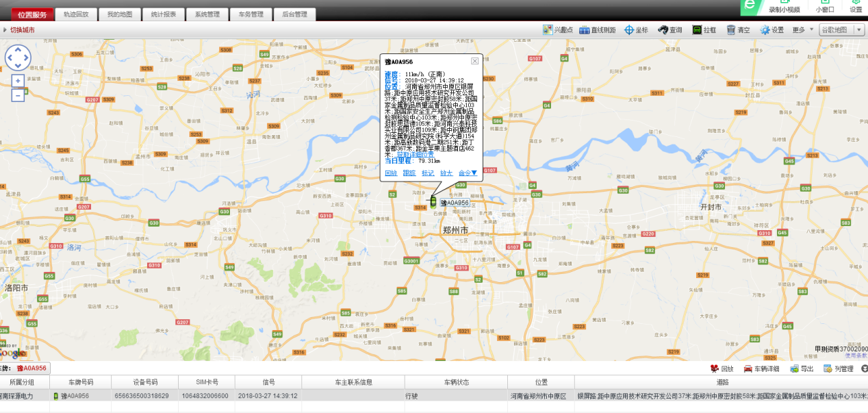
Task: Switch to the 轨迹回放 tab
Action: pyautogui.click(x=76, y=14)
